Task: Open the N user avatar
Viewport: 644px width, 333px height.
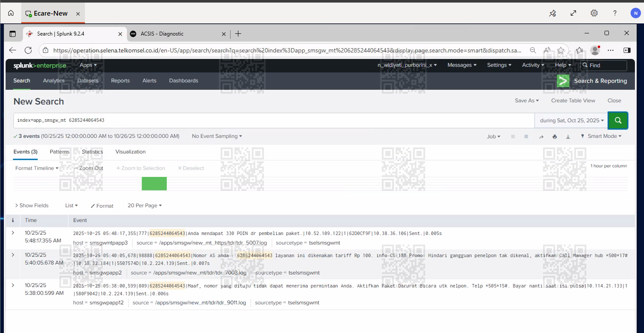Action: (635, 13)
